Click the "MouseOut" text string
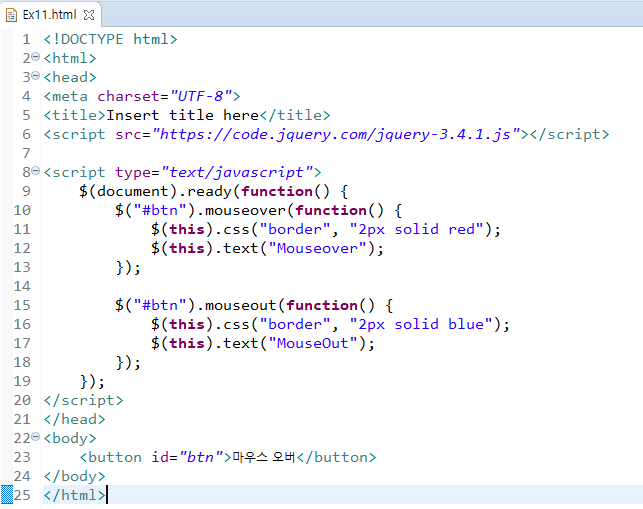This screenshot has width=643, height=509. (313, 343)
